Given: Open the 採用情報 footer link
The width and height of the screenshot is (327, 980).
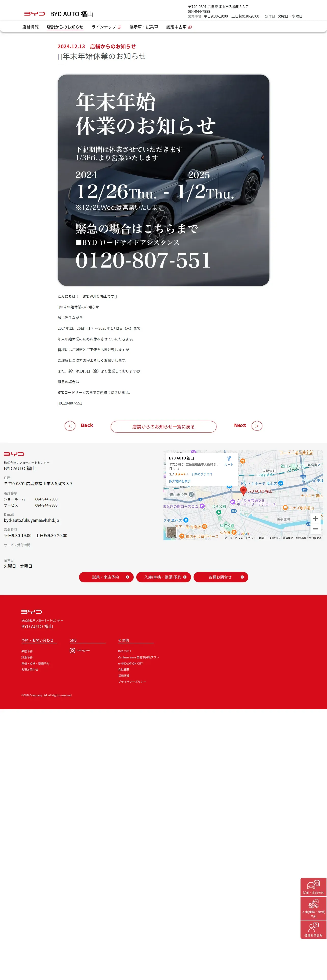Looking at the screenshot, I should [124, 676].
